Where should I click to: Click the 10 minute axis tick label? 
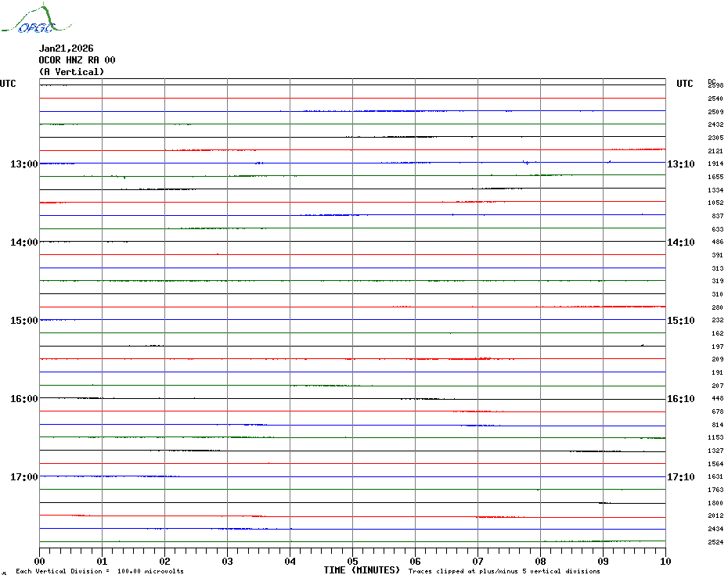coord(666,561)
